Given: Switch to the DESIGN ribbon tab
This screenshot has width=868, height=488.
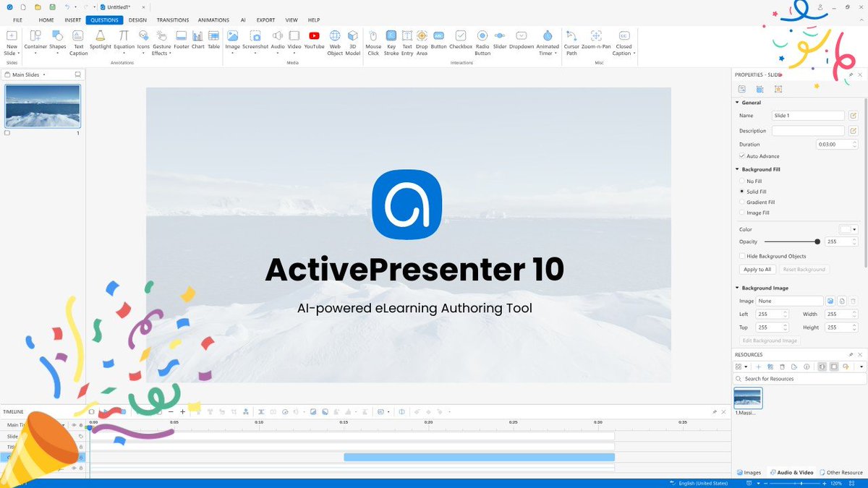Looking at the screenshot, I should pos(137,20).
